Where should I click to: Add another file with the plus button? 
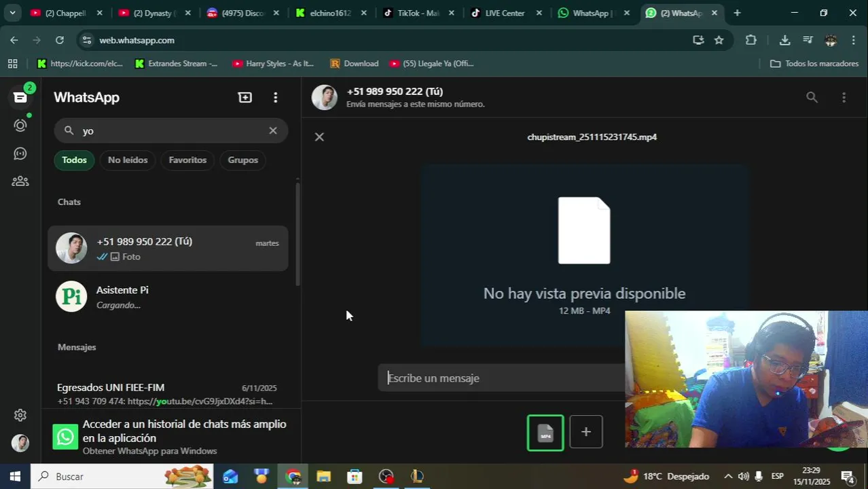coord(586,432)
